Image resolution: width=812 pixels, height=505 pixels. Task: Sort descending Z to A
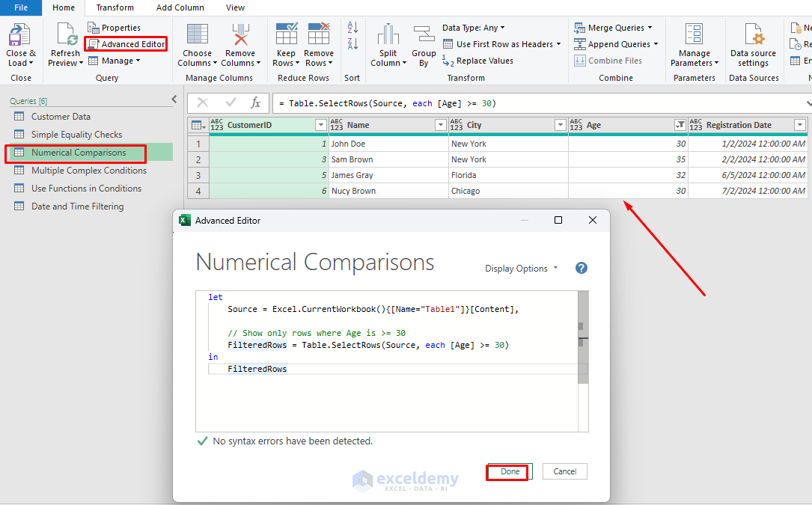tap(352, 43)
